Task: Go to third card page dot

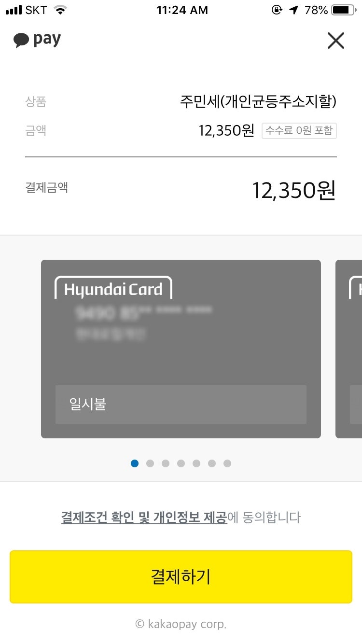Action: pos(166,463)
